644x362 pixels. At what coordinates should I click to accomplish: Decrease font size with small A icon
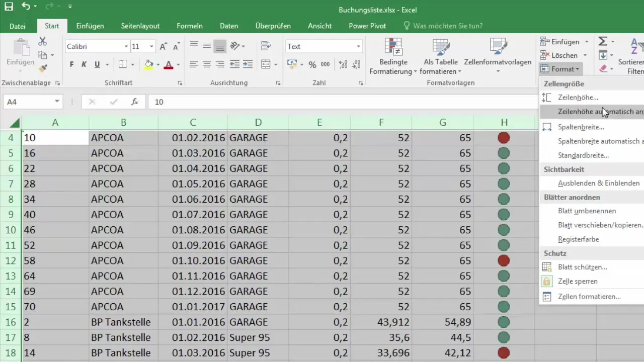coord(176,47)
